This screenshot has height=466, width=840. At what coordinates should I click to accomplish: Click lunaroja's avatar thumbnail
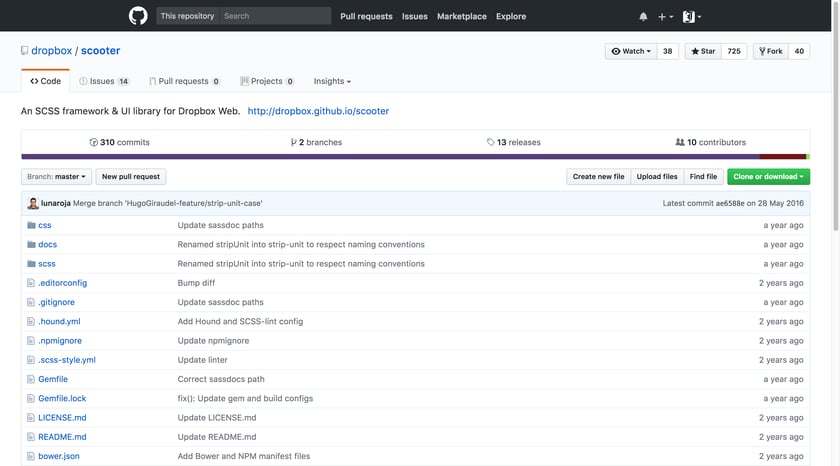(33, 204)
